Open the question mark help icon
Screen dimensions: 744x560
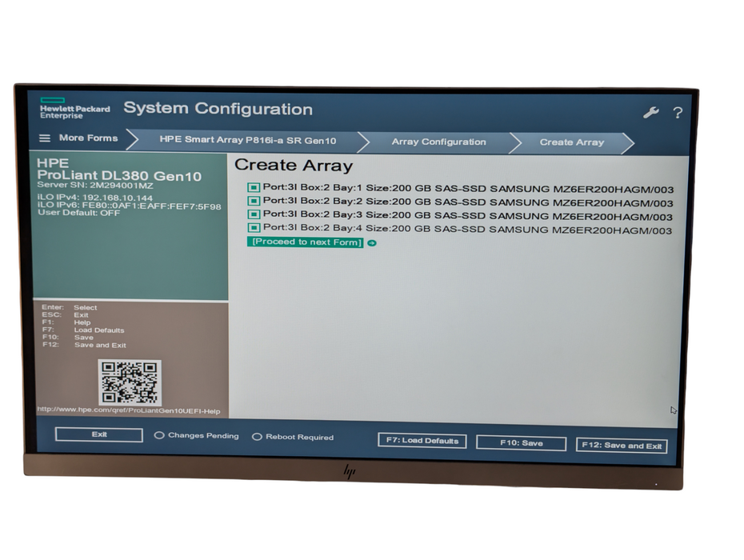point(678,113)
